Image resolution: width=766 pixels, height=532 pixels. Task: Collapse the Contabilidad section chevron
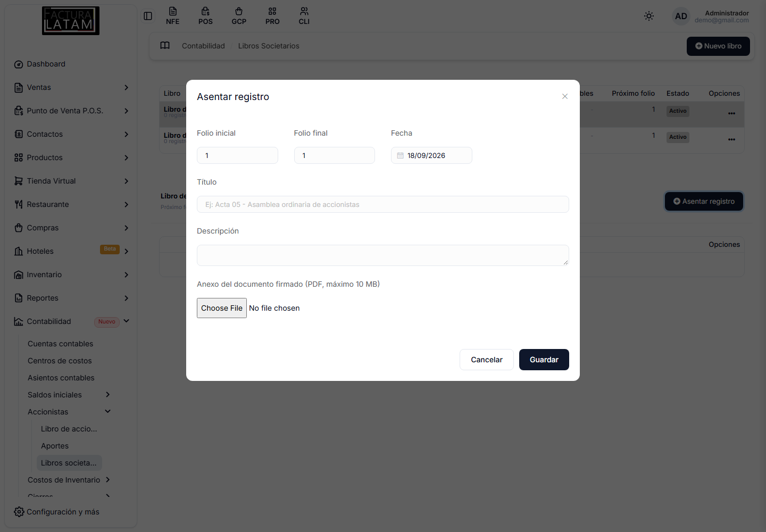[127, 321]
